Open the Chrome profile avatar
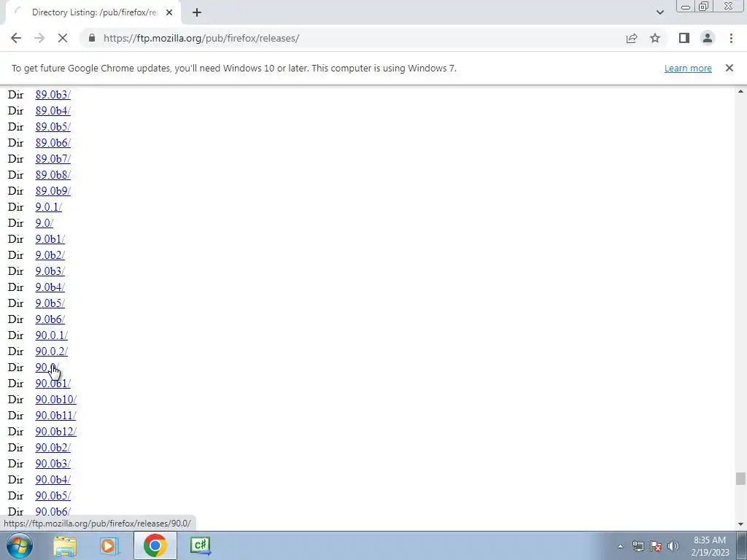This screenshot has height=560, width=747. (708, 38)
